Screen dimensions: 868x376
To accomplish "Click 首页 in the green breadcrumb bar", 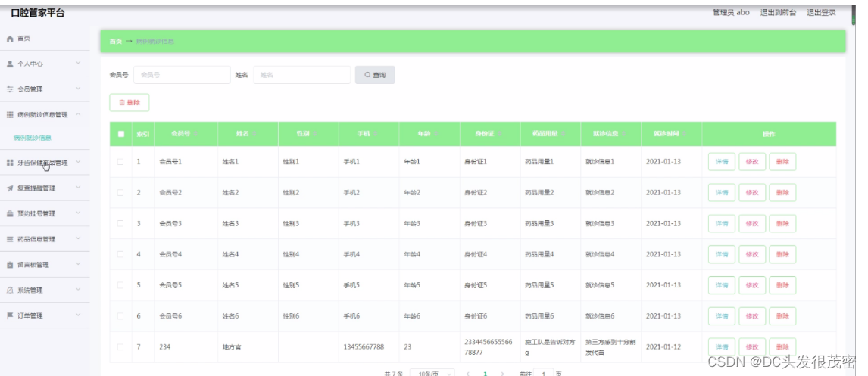I will point(116,42).
